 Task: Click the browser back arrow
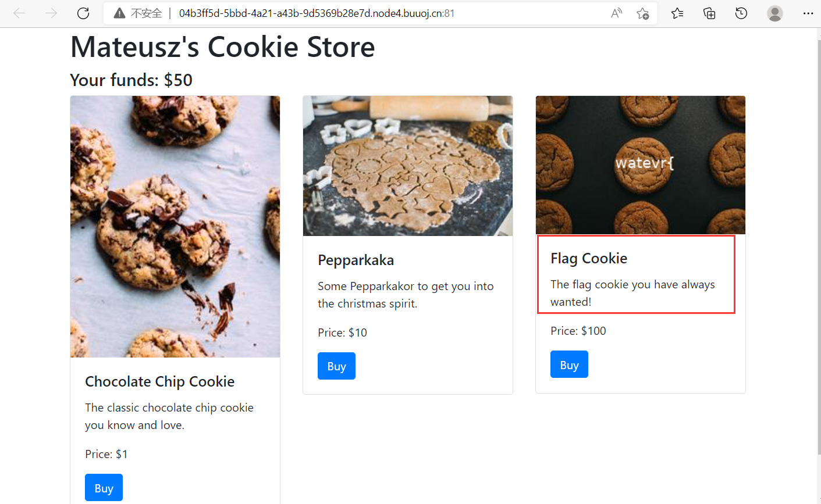[19, 13]
